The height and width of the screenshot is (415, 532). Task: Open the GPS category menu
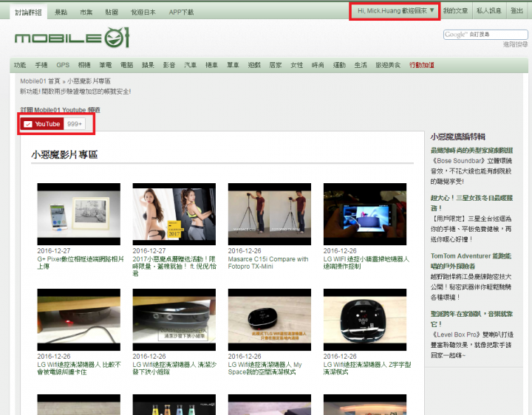(63, 65)
